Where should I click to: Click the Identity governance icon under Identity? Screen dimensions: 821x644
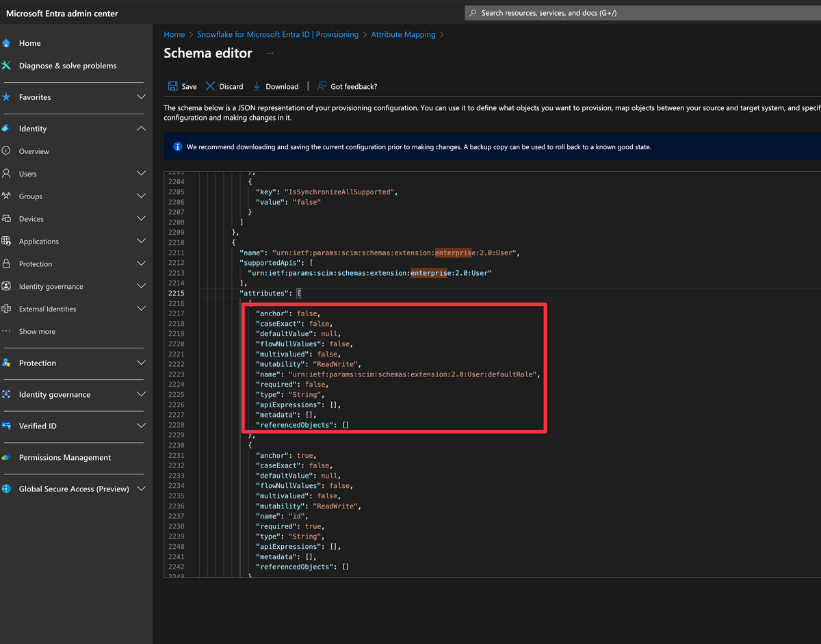[6, 287]
